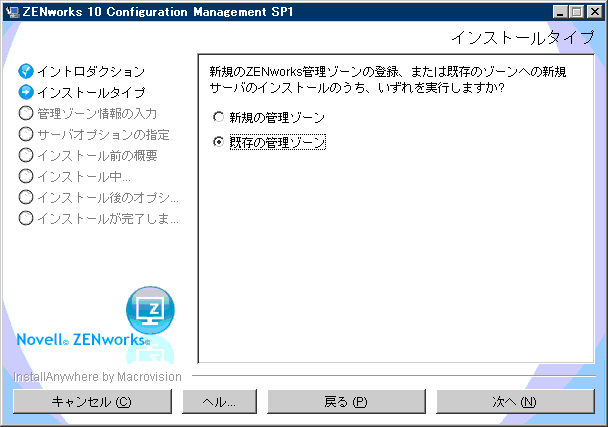Click the インストールタイプ step label in sidebar

pos(91,92)
